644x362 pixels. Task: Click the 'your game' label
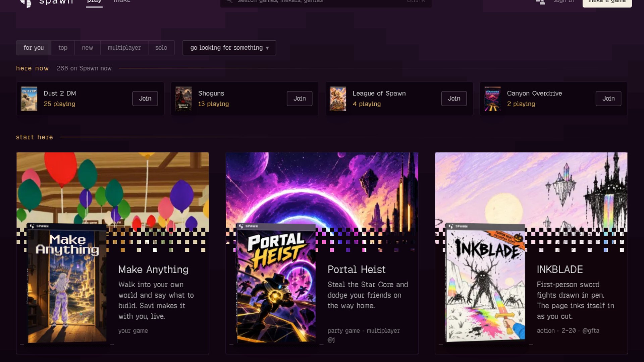[133, 330]
